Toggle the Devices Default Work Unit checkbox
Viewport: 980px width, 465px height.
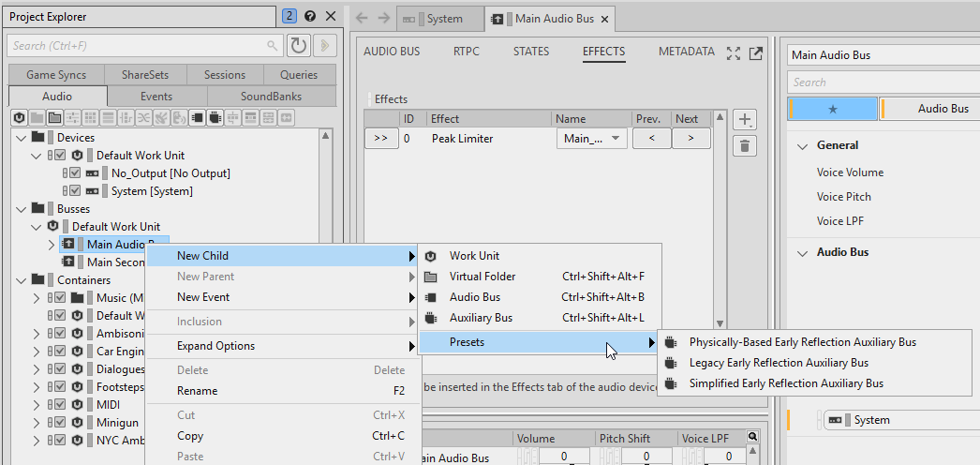(60, 156)
